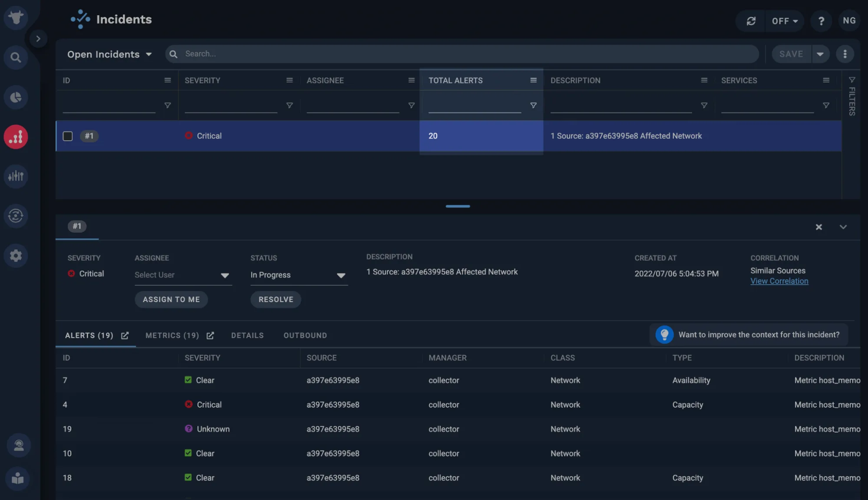Open the In Progress status dropdown
The image size is (868, 500).
tap(299, 275)
